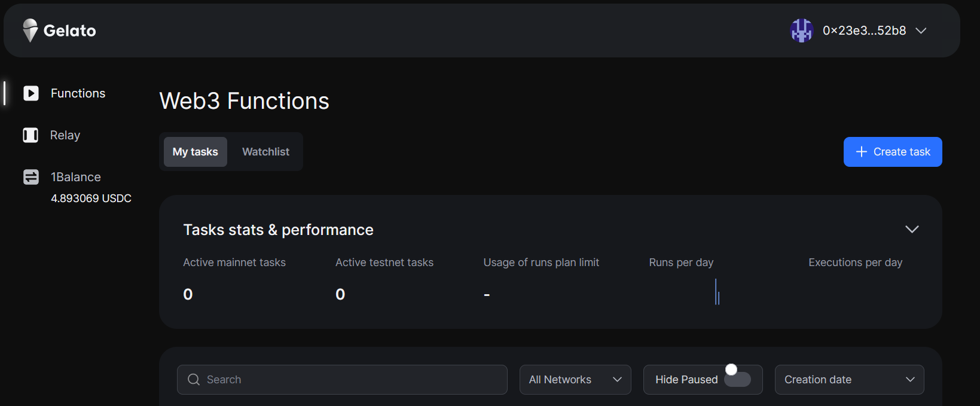Click the plus icon on Create task
Image resolution: width=980 pixels, height=406 pixels.
pyautogui.click(x=862, y=152)
